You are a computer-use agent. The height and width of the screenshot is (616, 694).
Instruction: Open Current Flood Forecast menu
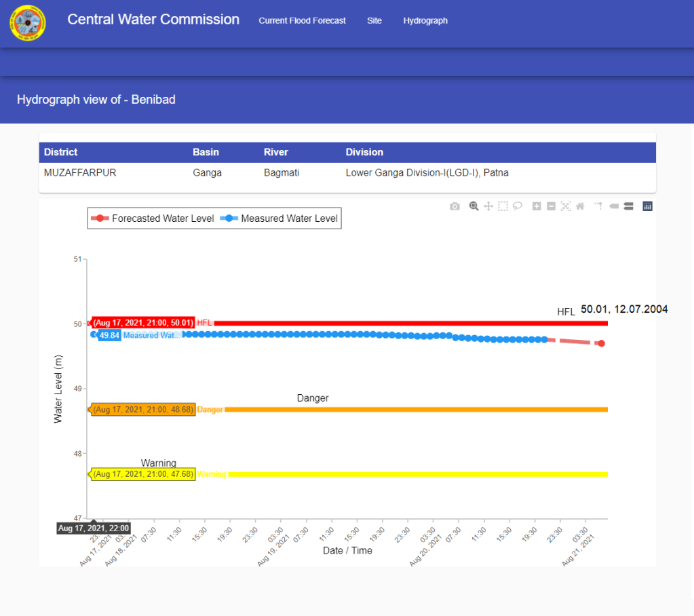point(302,21)
